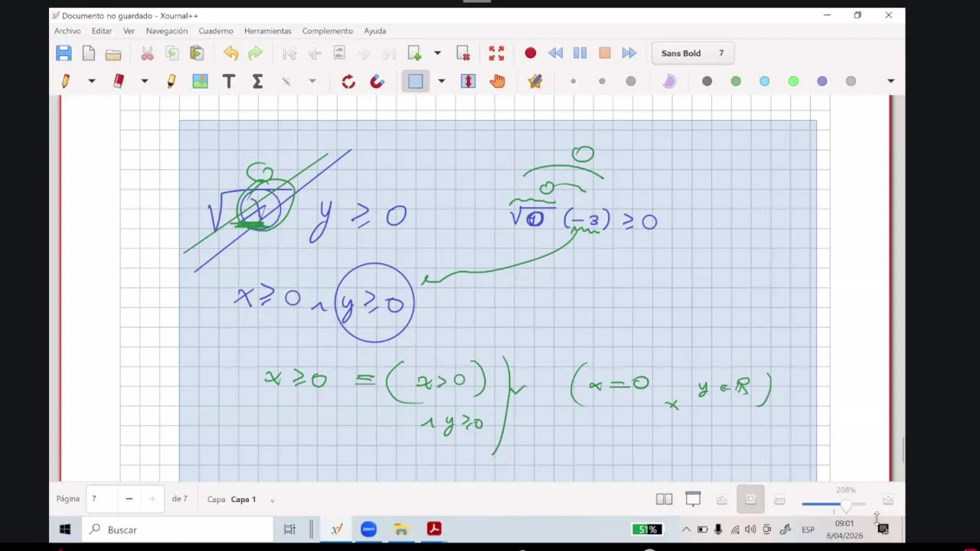Viewport: 980px width, 551px height.
Task: Enable rotation snapping
Action: pyautogui.click(x=348, y=81)
